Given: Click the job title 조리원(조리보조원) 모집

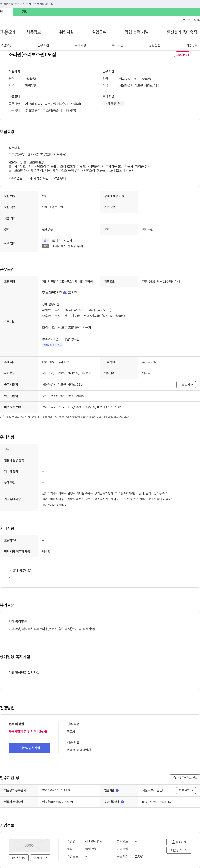Looking at the screenshot, I should click(x=32, y=55).
